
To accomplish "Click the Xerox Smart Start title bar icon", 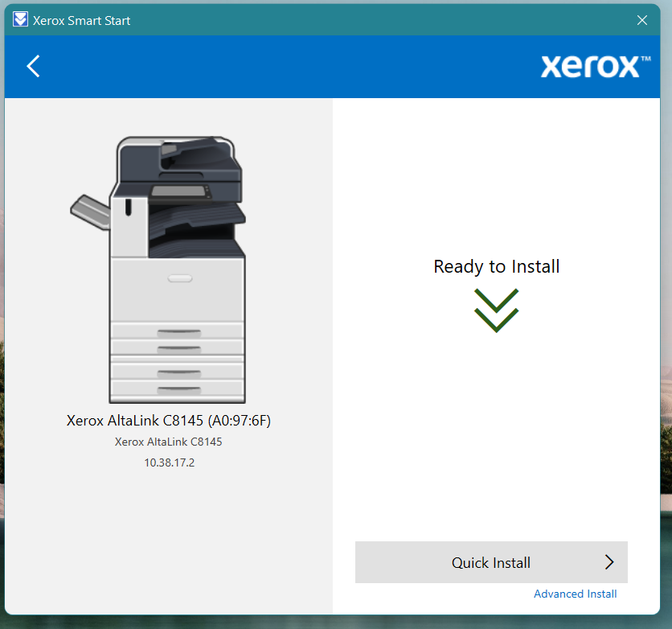I will [20, 20].
